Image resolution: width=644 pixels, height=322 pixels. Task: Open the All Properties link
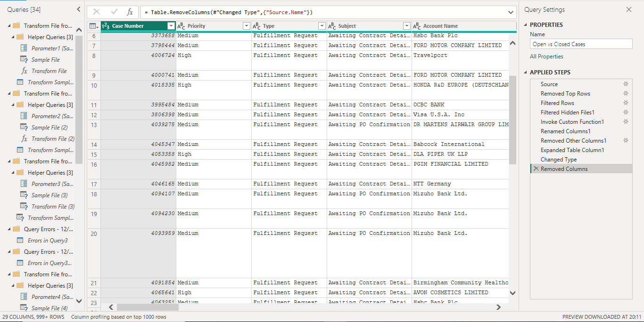[x=546, y=56]
